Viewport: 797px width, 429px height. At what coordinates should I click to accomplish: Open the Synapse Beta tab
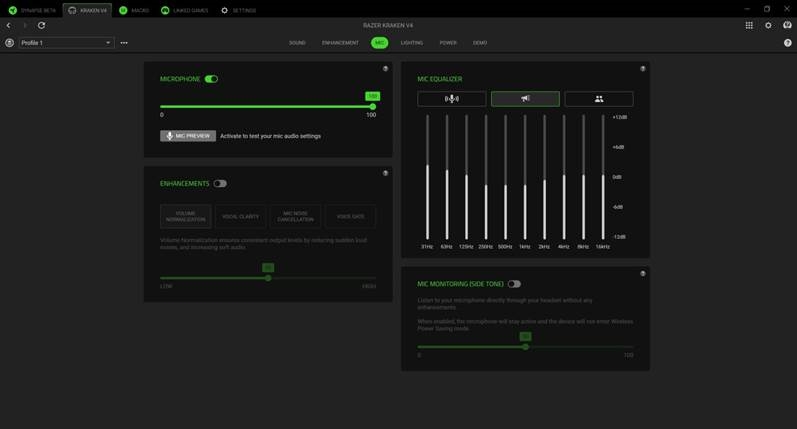click(32, 10)
